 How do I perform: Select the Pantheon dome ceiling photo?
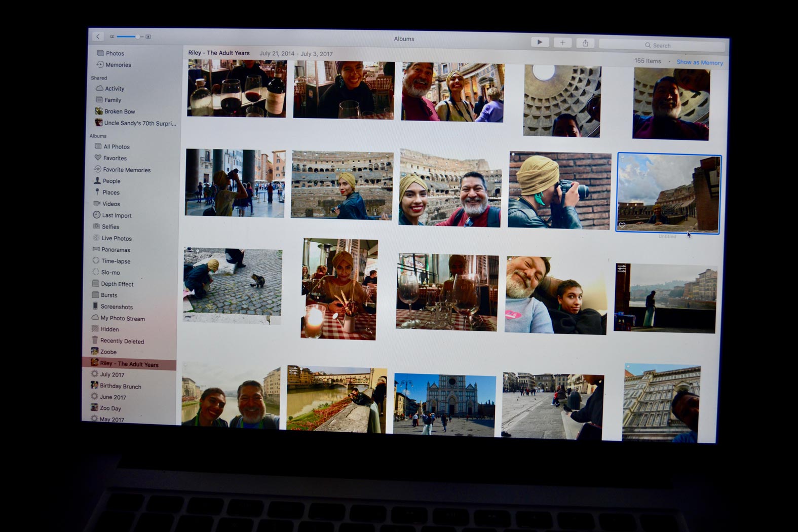tap(561, 101)
